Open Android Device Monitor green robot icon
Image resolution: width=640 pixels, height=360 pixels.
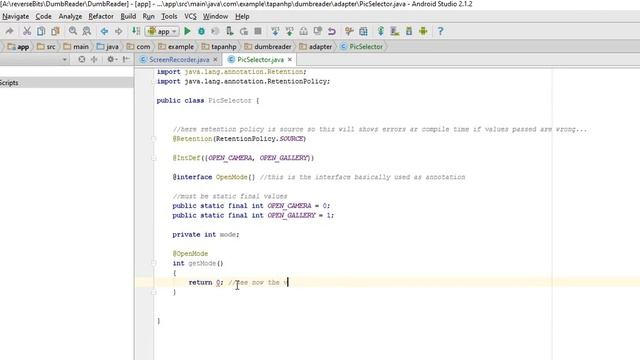coord(423,31)
